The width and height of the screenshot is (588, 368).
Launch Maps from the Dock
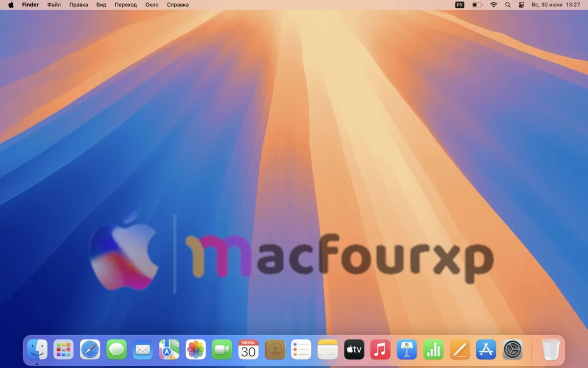pos(170,350)
